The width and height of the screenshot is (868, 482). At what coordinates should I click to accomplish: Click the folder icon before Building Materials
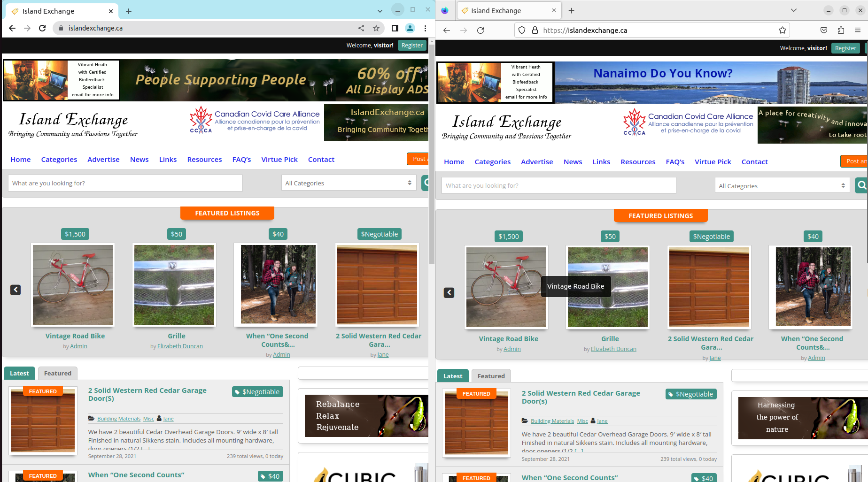pyautogui.click(x=92, y=418)
